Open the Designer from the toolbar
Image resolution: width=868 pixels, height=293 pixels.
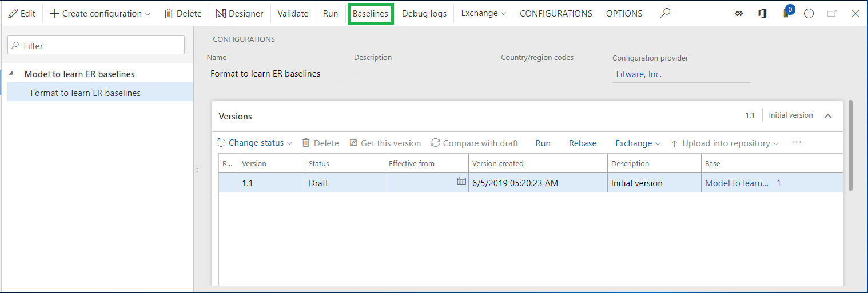240,14
